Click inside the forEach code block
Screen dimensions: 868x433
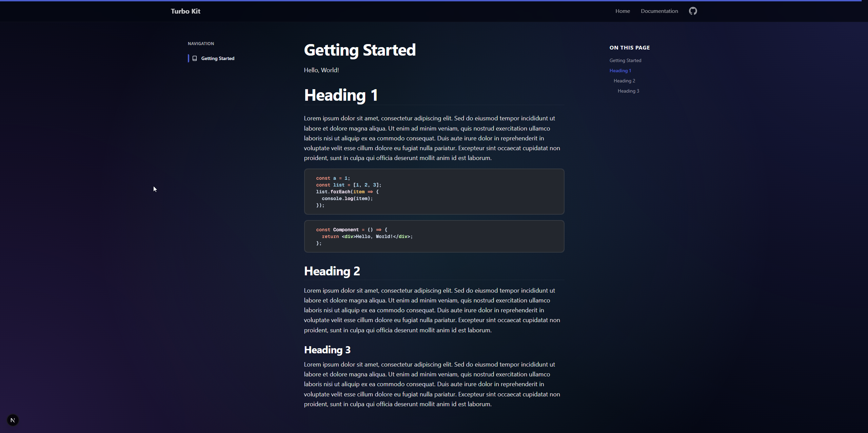pos(434,192)
